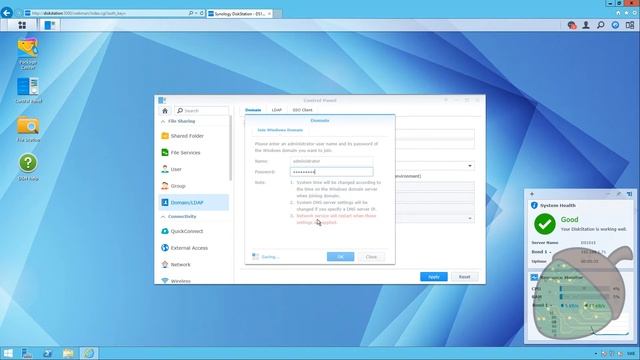The image size is (640, 360).
Task: Click the administrator Name field
Action: pos(331,161)
